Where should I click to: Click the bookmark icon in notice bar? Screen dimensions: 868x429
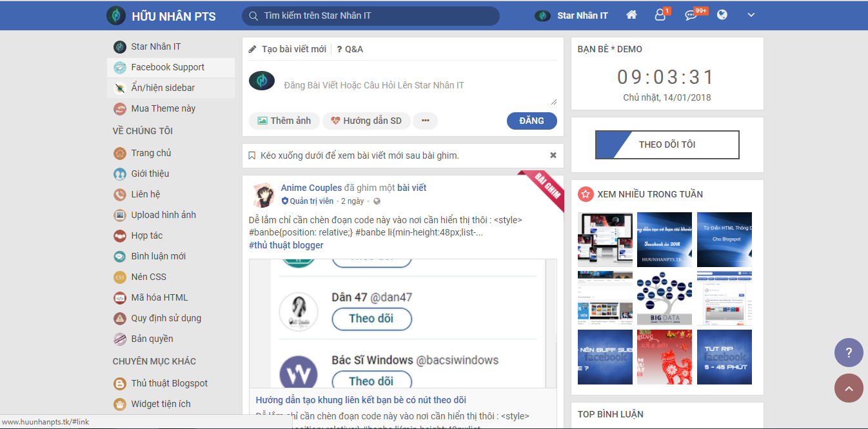(252, 155)
